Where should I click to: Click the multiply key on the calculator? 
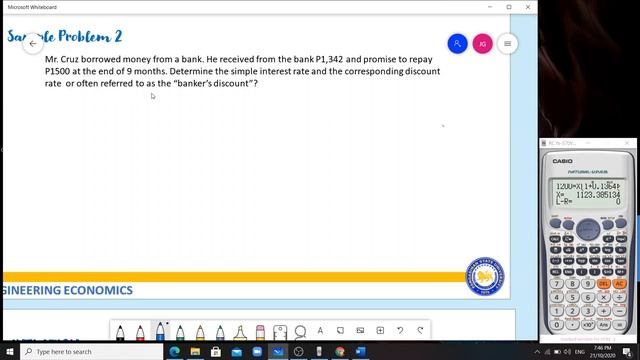point(604,298)
